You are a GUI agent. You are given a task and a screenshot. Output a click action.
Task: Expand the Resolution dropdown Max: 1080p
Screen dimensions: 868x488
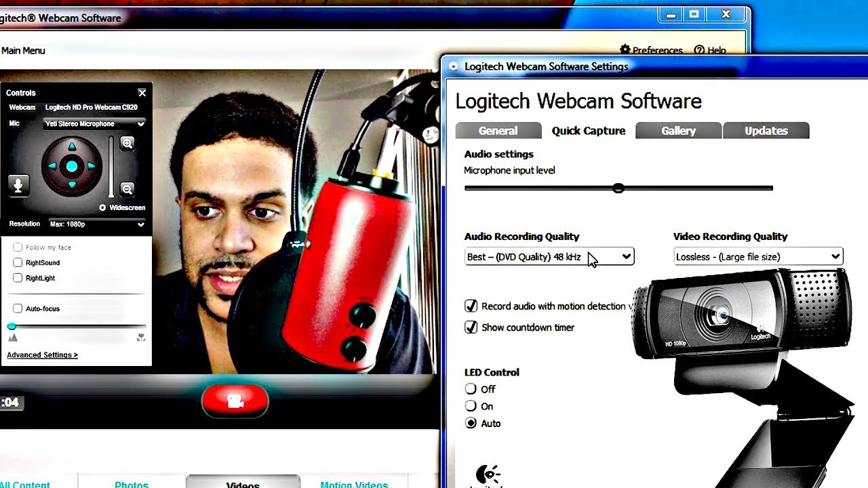click(97, 224)
